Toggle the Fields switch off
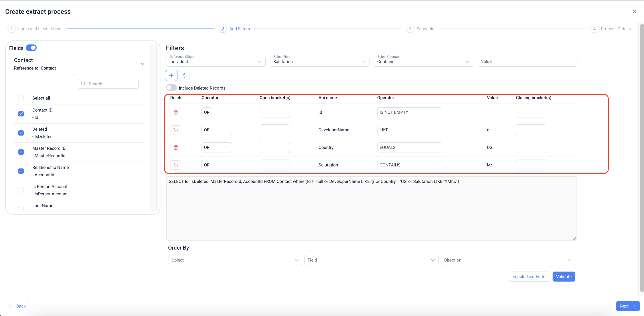Viewport: 644px width, 316px height. coord(31,48)
